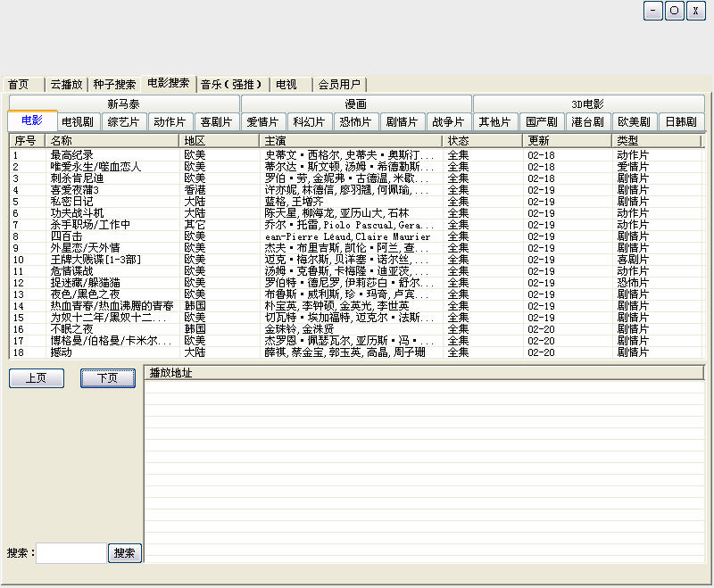Sort by the 更新 column header
The width and height of the screenshot is (714, 588).
pyautogui.click(x=568, y=141)
